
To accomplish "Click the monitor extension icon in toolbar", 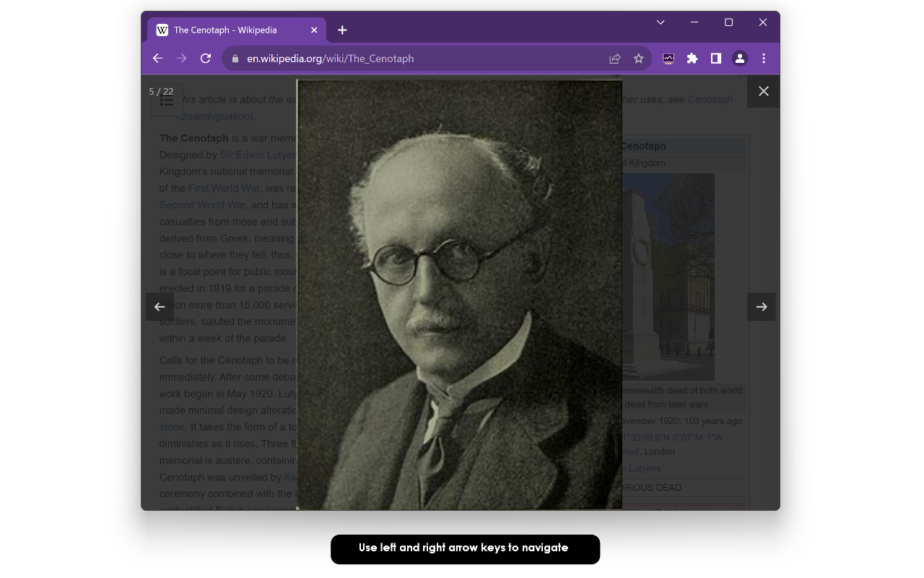I will (x=668, y=59).
